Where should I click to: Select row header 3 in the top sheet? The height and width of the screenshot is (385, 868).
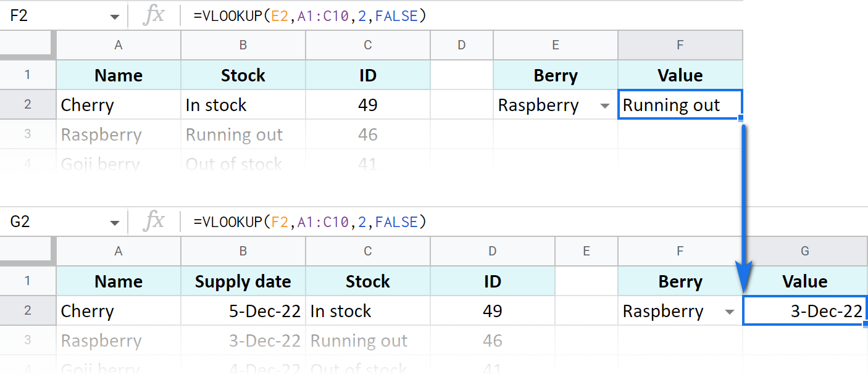(x=28, y=135)
